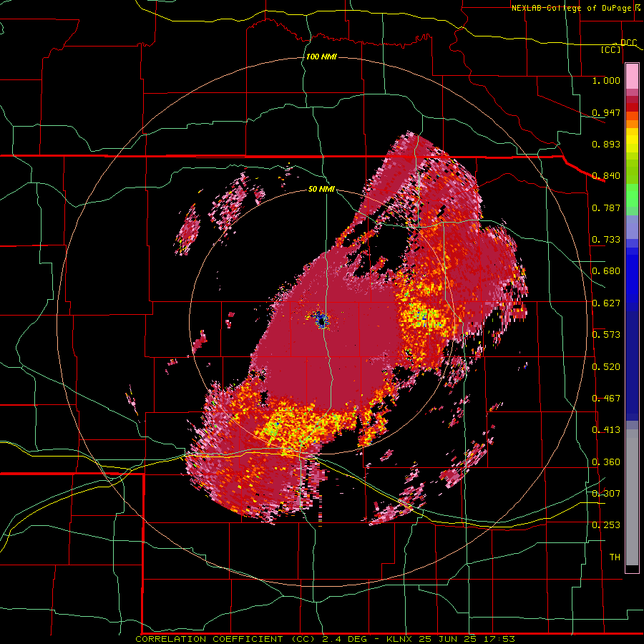Select the 0.947 scale value
Viewport: 644px width, 644px height.
coord(606,112)
